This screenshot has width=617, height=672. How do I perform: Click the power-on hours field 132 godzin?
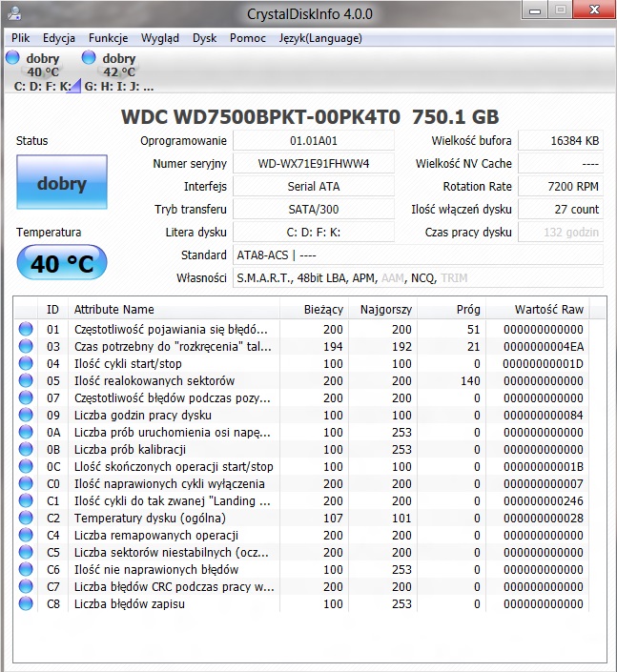[561, 233]
